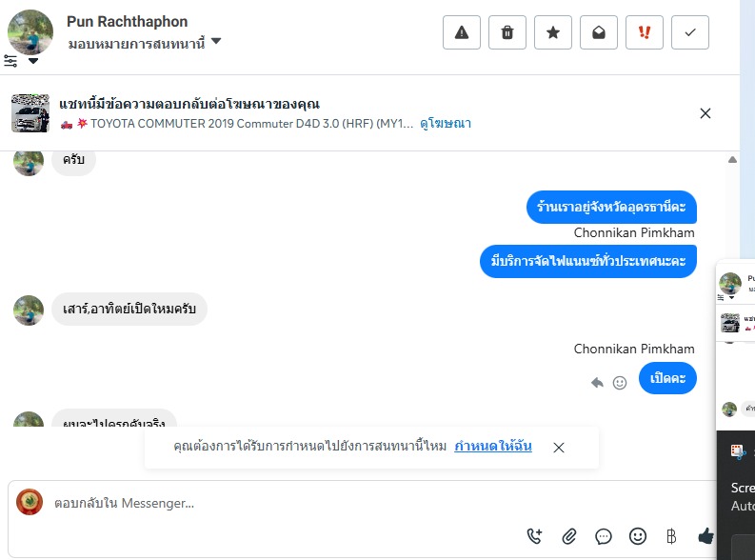The image size is (755, 560).
Task: Mark conversation as done with checkmark
Action: (690, 32)
